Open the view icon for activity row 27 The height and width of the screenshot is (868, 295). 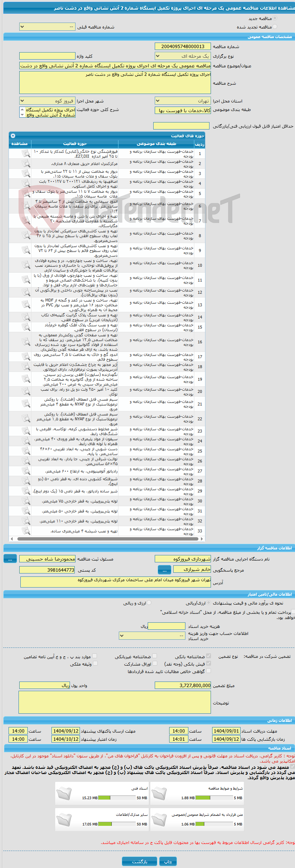(26, 471)
